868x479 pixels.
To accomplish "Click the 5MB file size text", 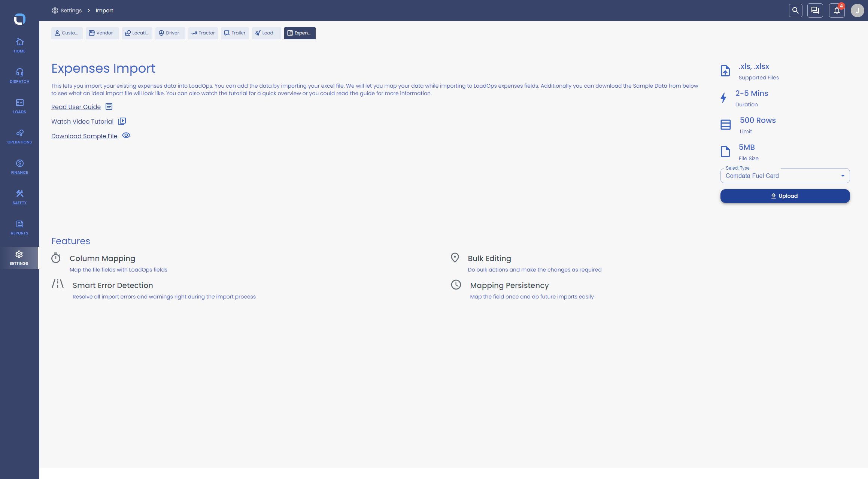I will (747, 147).
